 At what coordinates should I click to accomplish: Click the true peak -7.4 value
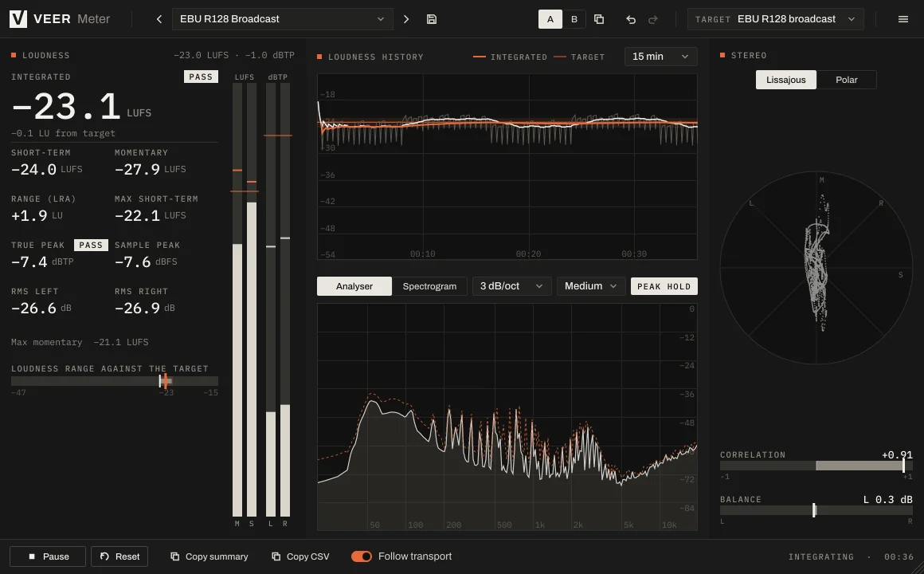pyautogui.click(x=29, y=262)
